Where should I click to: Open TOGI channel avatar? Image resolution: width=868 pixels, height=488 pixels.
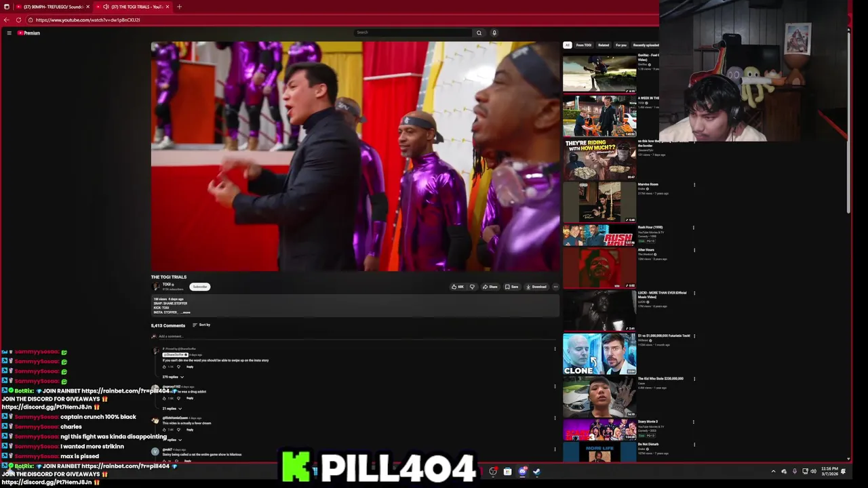pyautogui.click(x=155, y=287)
